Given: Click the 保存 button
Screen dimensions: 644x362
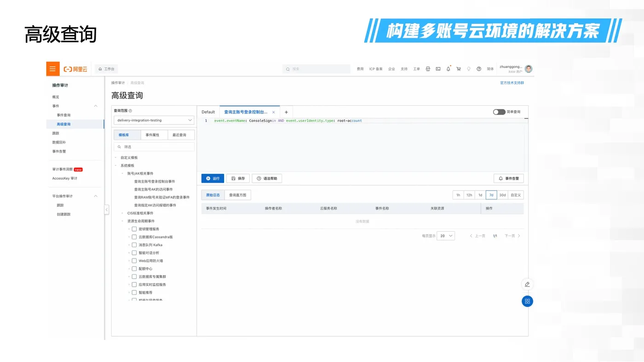Looking at the screenshot, I should [238, 178].
